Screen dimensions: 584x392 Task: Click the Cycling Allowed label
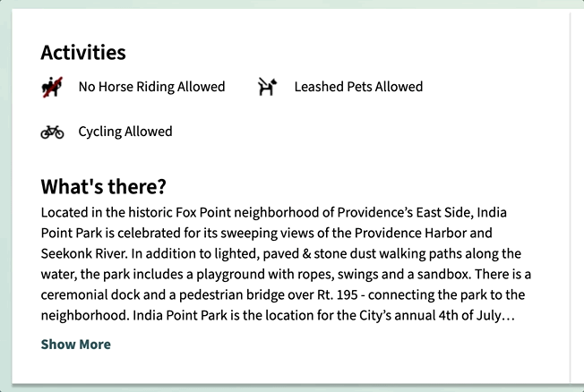pos(125,132)
